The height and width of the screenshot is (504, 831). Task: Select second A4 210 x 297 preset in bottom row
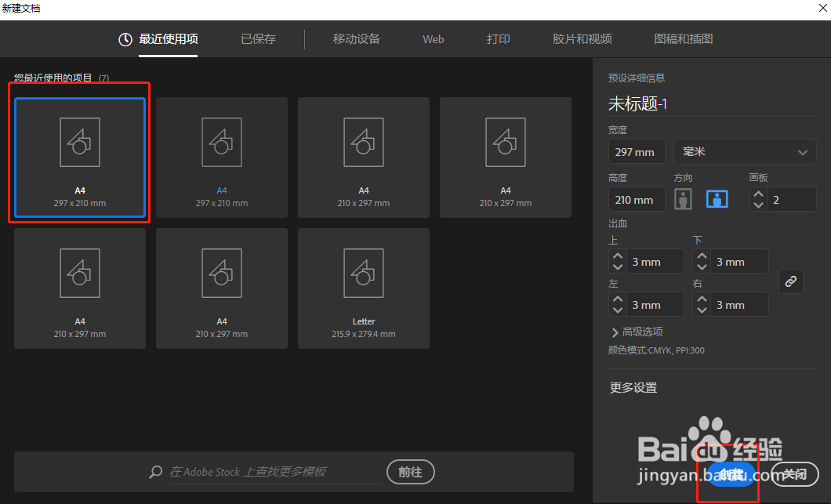point(222,288)
